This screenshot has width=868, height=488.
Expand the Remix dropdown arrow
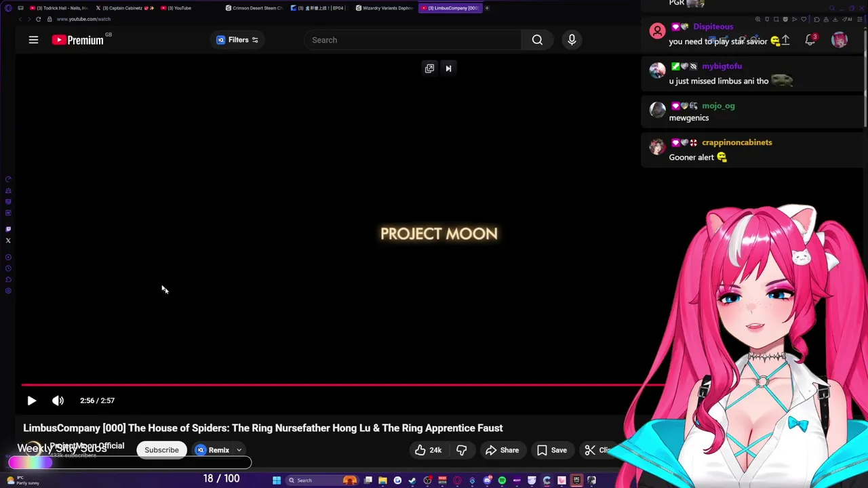click(239, 450)
